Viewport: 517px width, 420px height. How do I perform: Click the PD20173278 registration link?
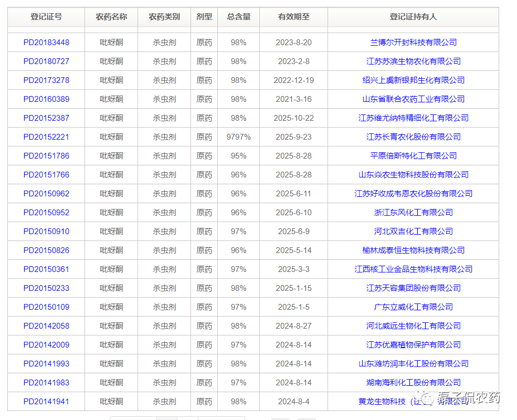[46, 80]
